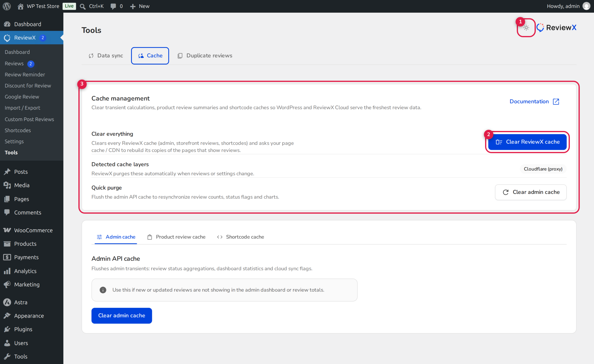The height and width of the screenshot is (364, 594).
Task: Open the Shortcode cache tab
Action: click(240, 237)
